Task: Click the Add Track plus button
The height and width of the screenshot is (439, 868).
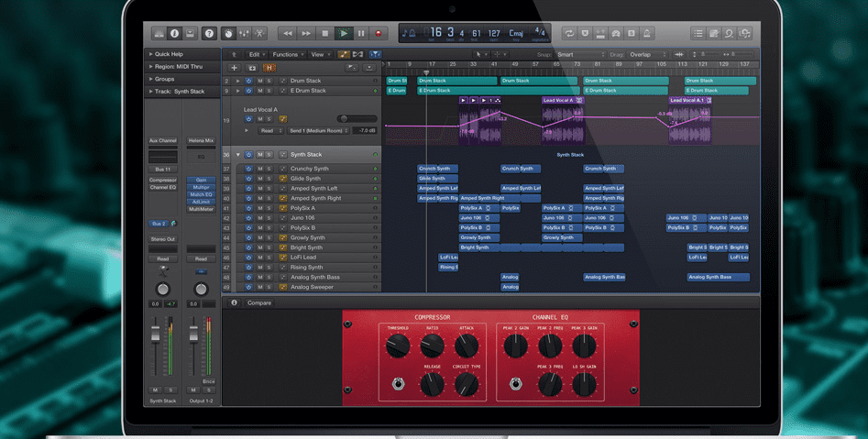Action: point(234,68)
